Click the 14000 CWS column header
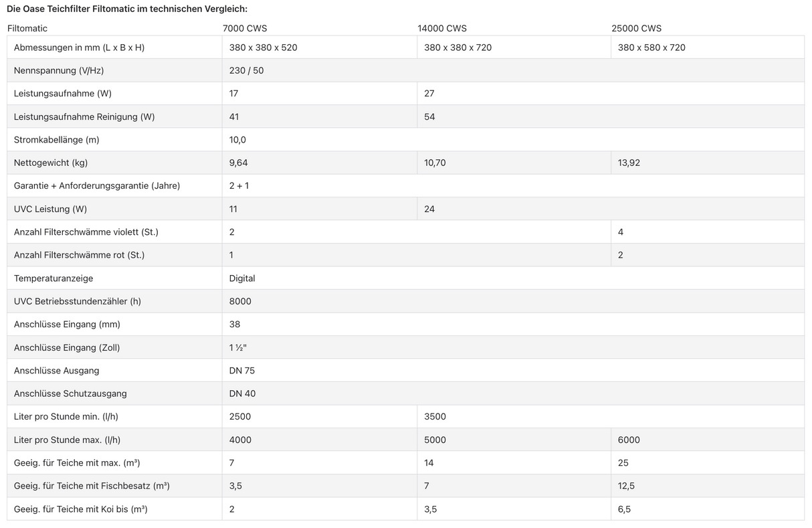 441,28
